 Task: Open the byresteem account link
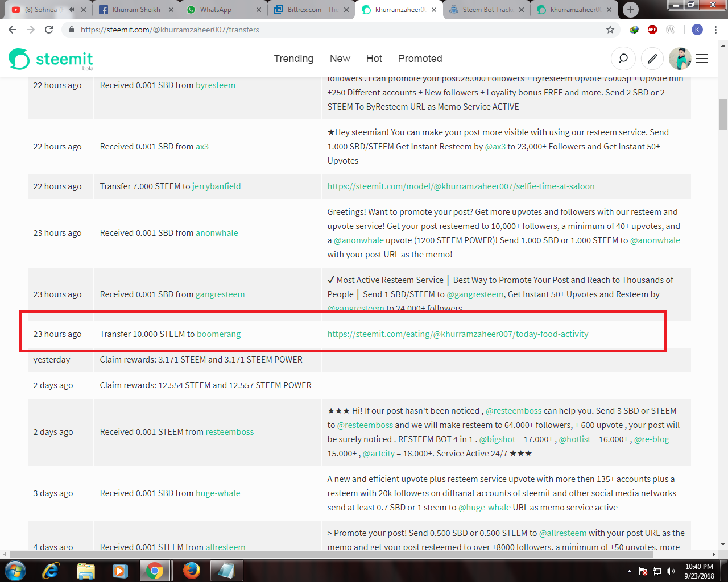coord(216,85)
